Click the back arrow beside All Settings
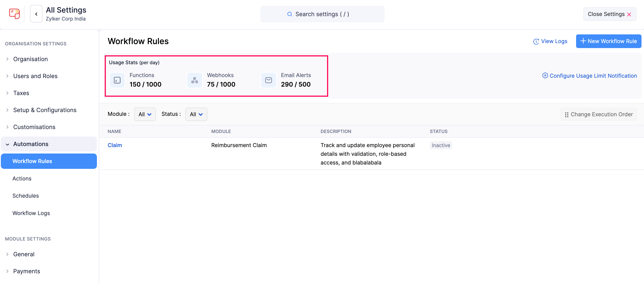Image resolution: width=644 pixels, height=283 pixels. [x=36, y=14]
